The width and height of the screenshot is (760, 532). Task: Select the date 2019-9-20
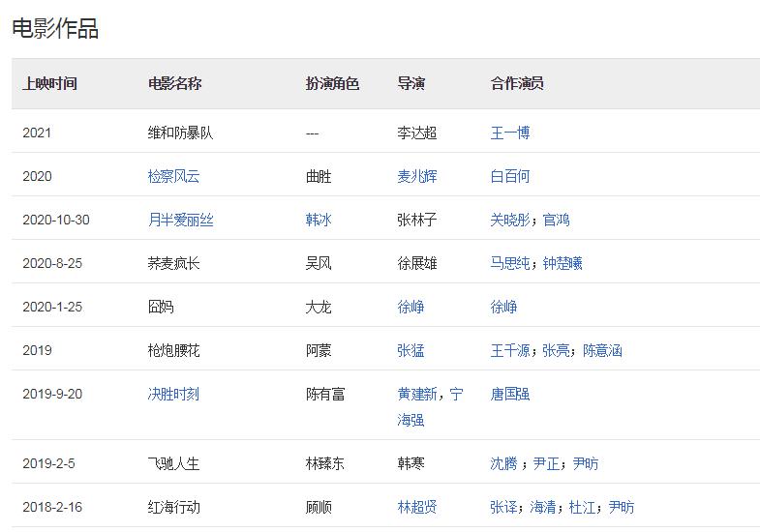coord(52,394)
